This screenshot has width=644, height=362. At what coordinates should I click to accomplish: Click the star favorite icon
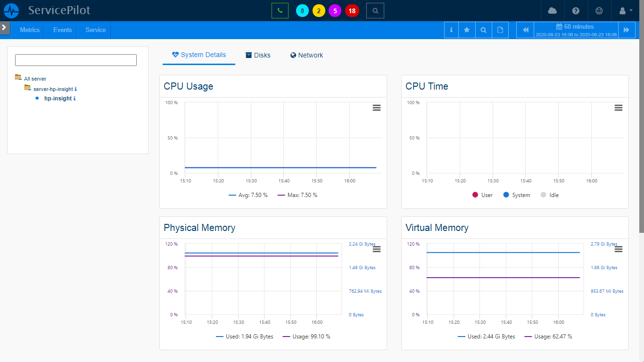[x=467, y=30]
